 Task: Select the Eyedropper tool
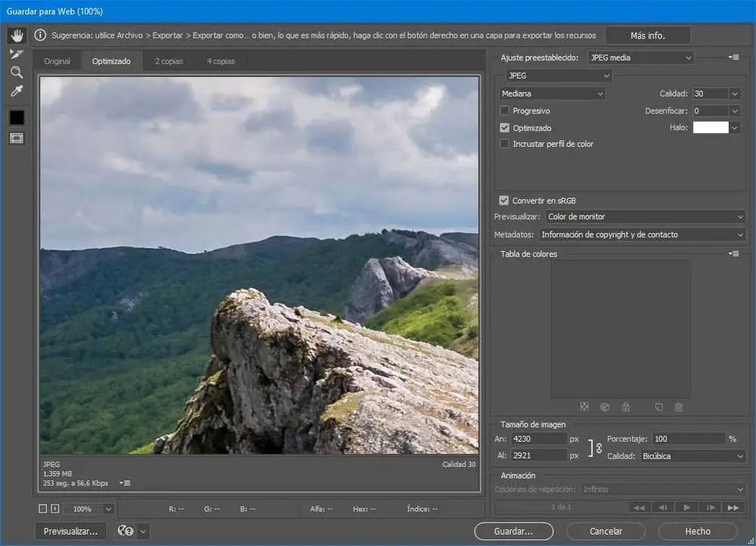pyautogui.click(x=17, y=92)
